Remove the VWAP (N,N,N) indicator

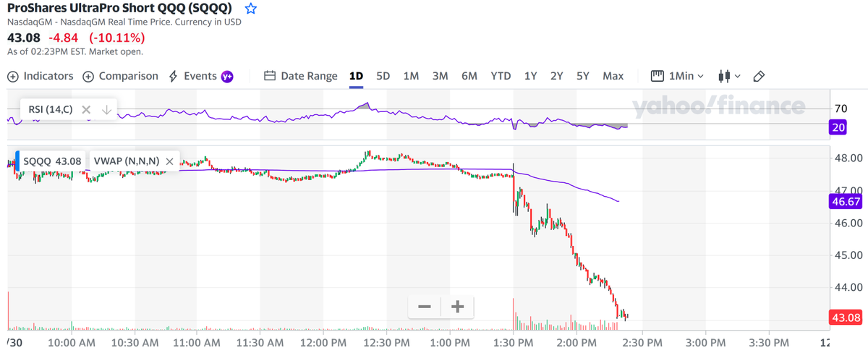169,161
